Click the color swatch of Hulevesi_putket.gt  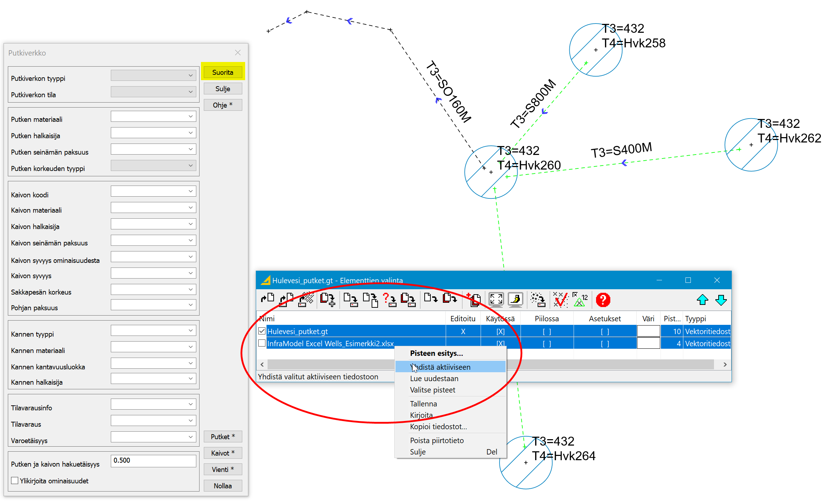tap(648, 331)
